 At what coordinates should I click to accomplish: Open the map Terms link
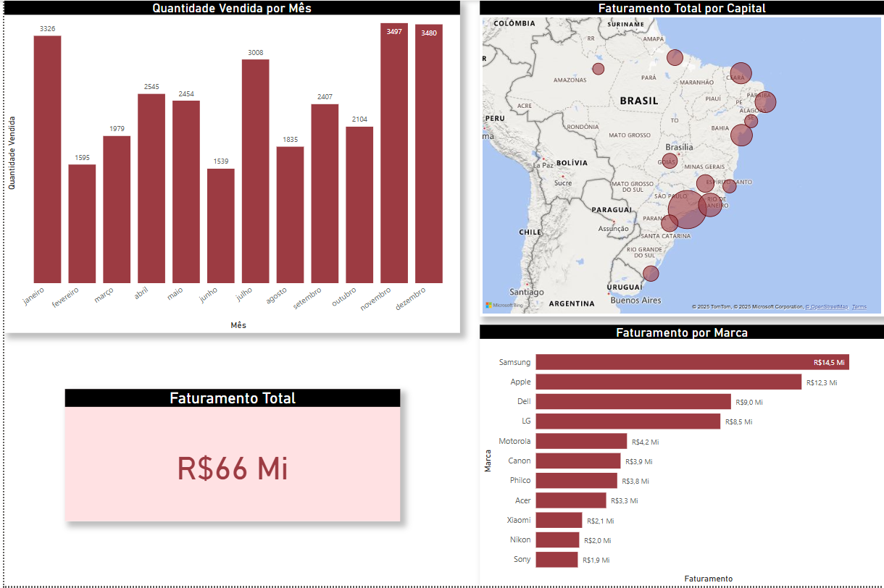pyautogui.click(x=859, y=307)
